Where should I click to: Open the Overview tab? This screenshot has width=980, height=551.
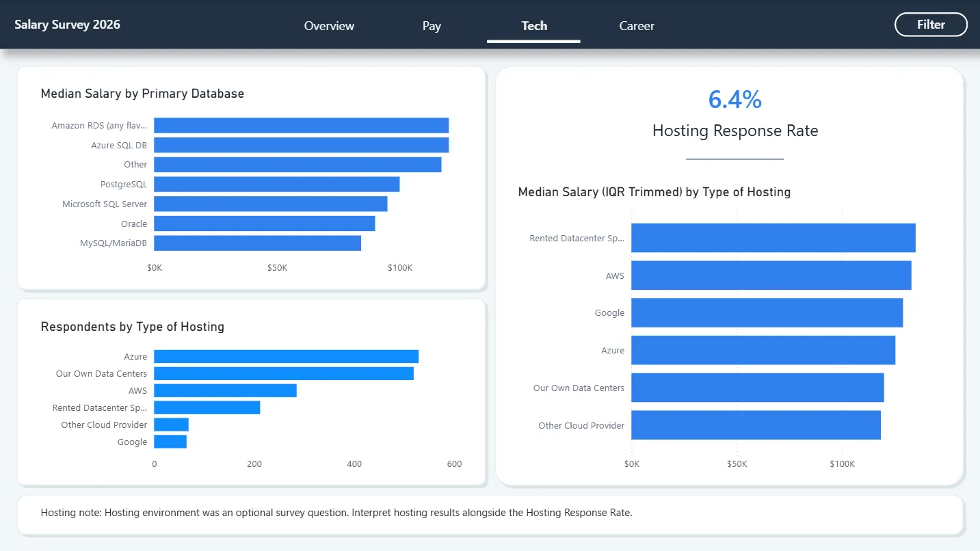[329, 26]
